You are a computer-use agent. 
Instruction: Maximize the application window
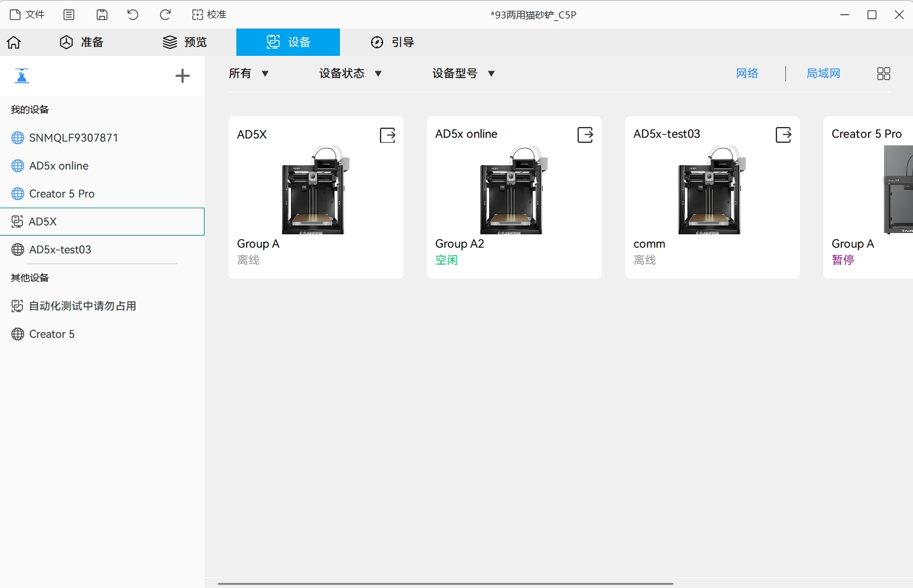(x=872, y=15)
